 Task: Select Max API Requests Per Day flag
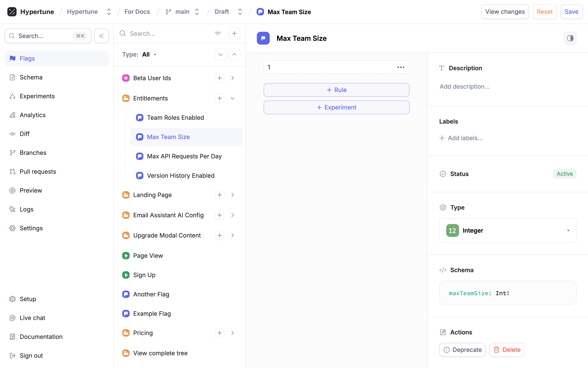click(x=184, y=156)
